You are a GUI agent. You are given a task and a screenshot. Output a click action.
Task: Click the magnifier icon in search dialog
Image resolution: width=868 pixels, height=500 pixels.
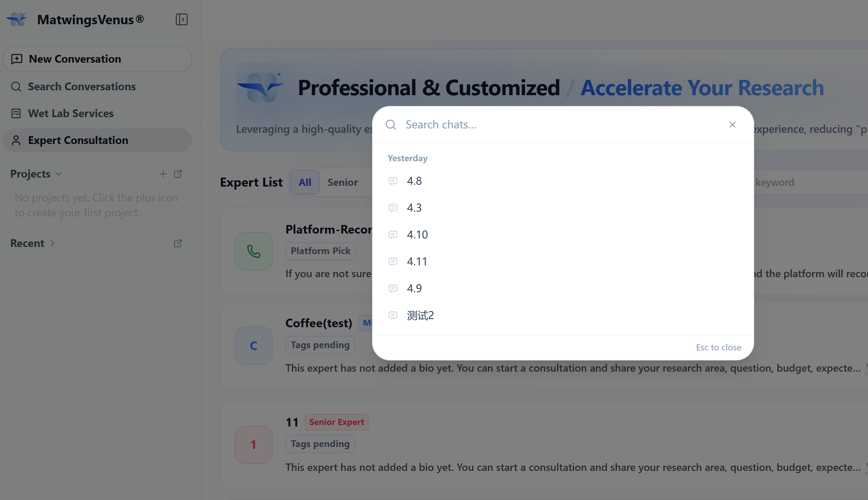coord(391,125)
